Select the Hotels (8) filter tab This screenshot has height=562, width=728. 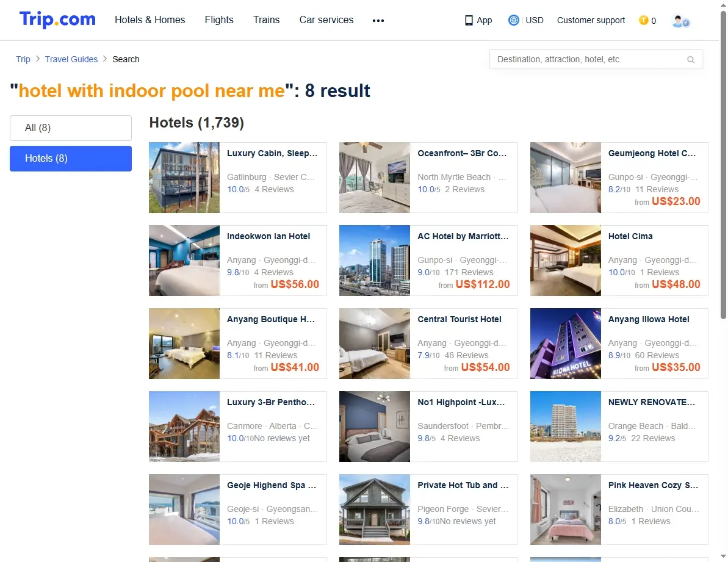[x=71, y=159]
